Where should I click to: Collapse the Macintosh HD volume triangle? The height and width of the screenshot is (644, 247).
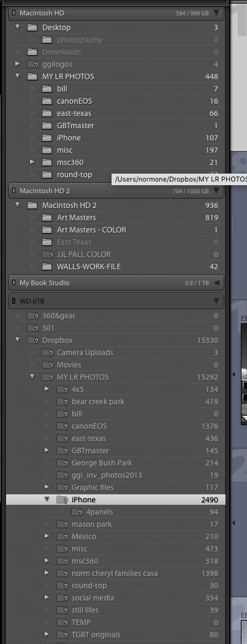coord(216,13)
